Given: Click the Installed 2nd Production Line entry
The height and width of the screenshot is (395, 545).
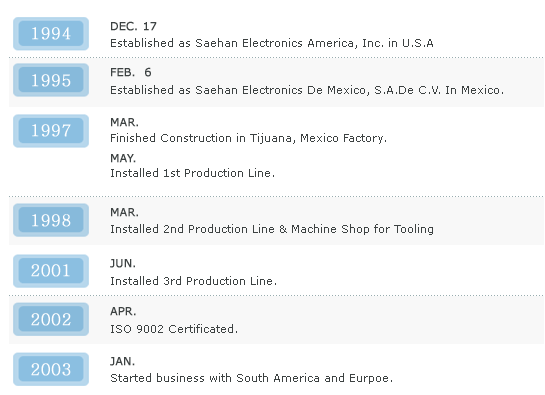Looking at the screenshot, I should coord(272,229).
